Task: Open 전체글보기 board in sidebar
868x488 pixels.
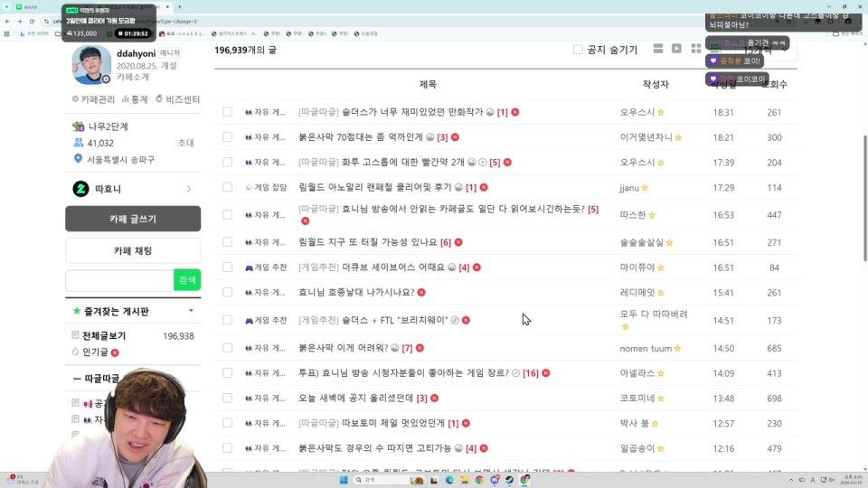Action: [106, 336]
